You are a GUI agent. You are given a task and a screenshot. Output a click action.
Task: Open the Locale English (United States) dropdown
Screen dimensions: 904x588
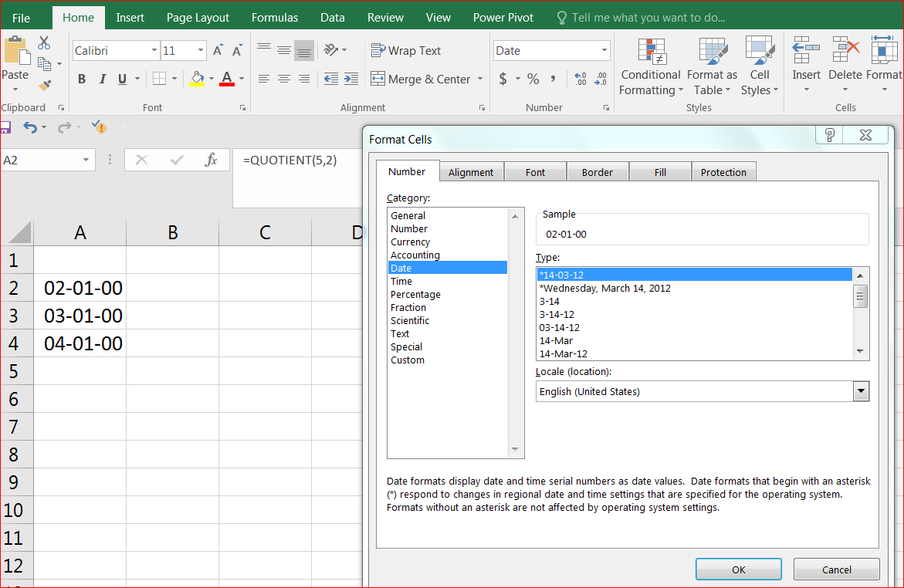click(x=861, y=391)
